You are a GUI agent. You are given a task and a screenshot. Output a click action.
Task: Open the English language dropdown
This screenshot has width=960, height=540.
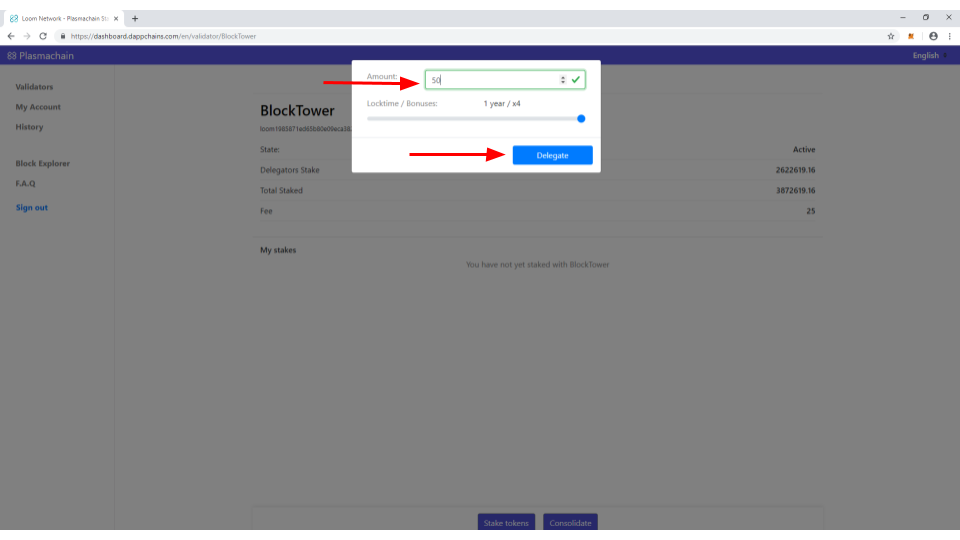click(929, 56)
